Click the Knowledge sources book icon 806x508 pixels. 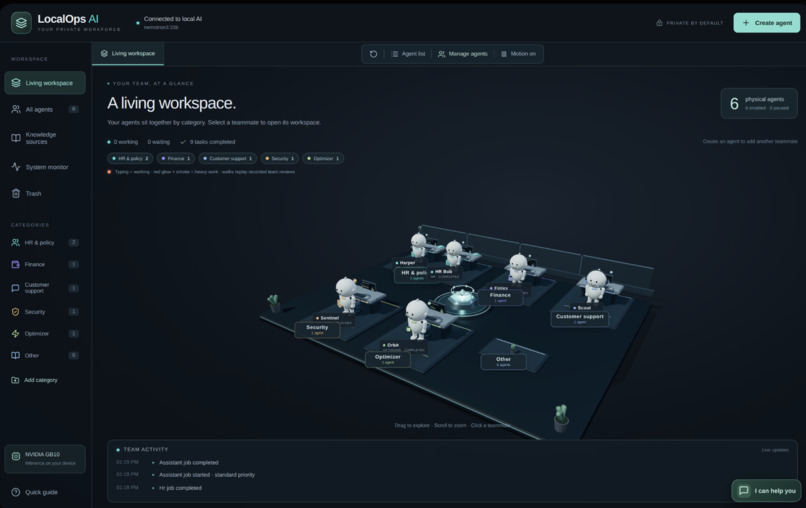(16, 138)
